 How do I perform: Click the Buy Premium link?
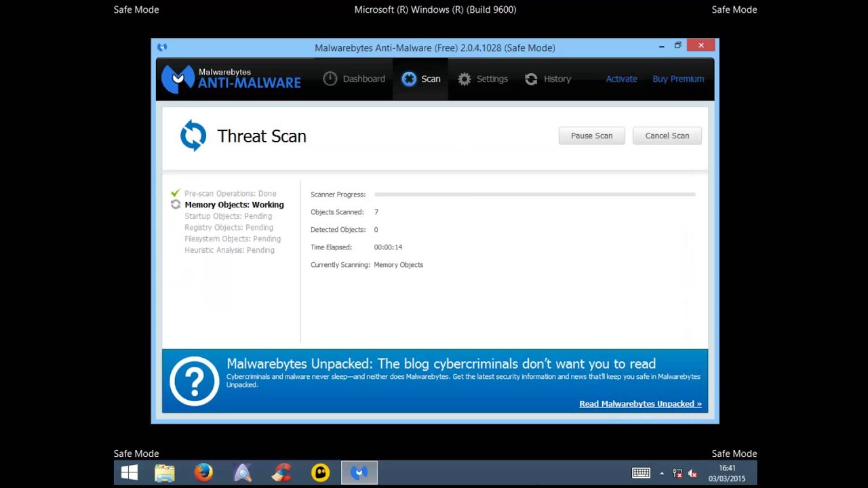pos(678,79)
